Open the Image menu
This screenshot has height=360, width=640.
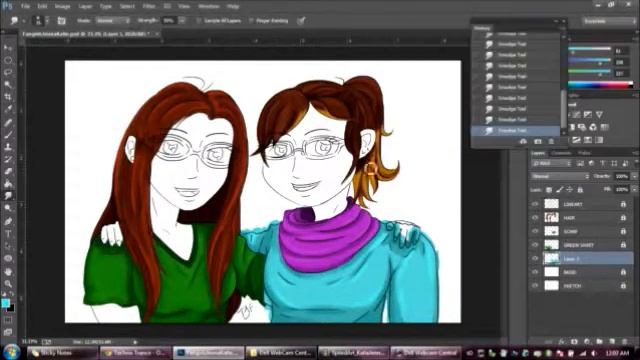pyautogui.click(x=62, y=6)
